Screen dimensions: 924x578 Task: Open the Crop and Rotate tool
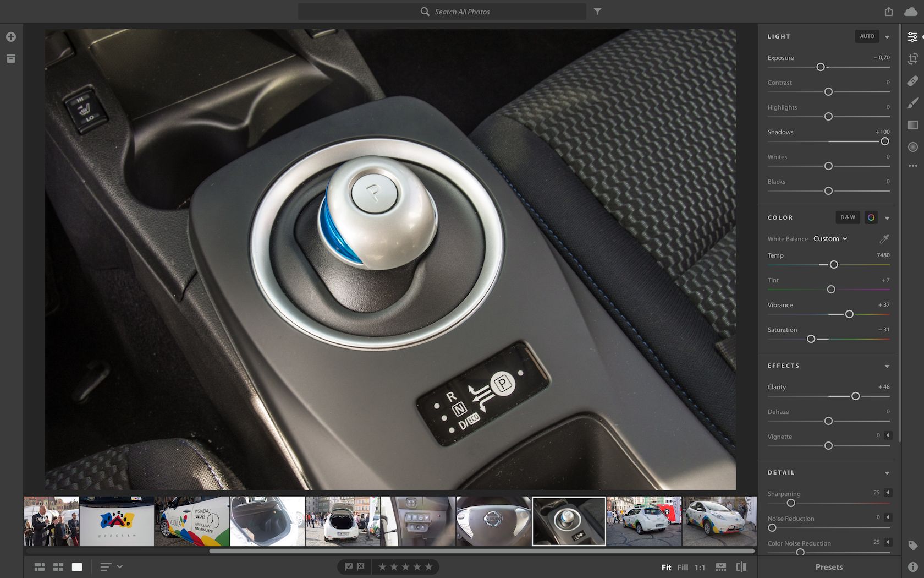[x=913, y=59]
